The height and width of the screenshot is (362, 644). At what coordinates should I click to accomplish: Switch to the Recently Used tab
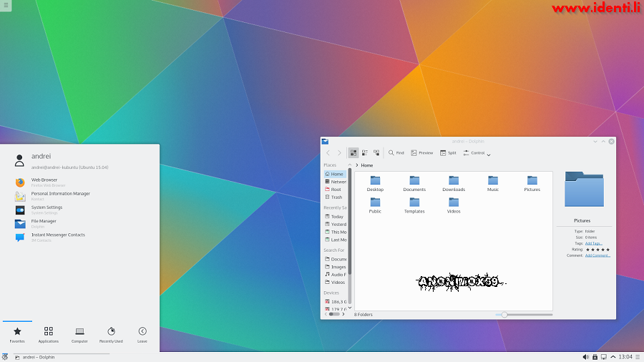tap(111, 335)
